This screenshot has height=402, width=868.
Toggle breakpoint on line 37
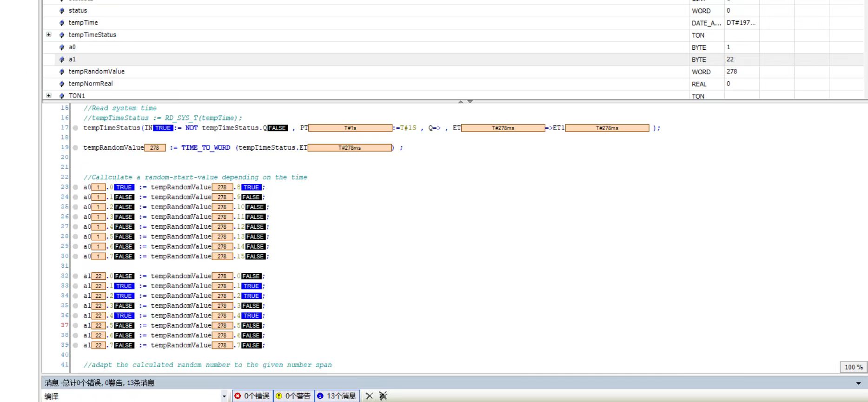coord(75,325)
